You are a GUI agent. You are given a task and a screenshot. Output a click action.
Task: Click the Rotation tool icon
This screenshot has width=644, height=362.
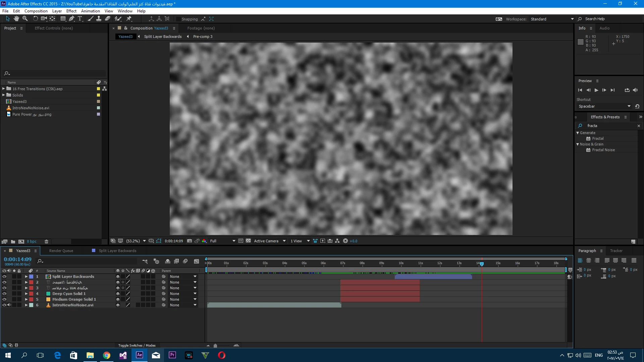pos(35,19)
